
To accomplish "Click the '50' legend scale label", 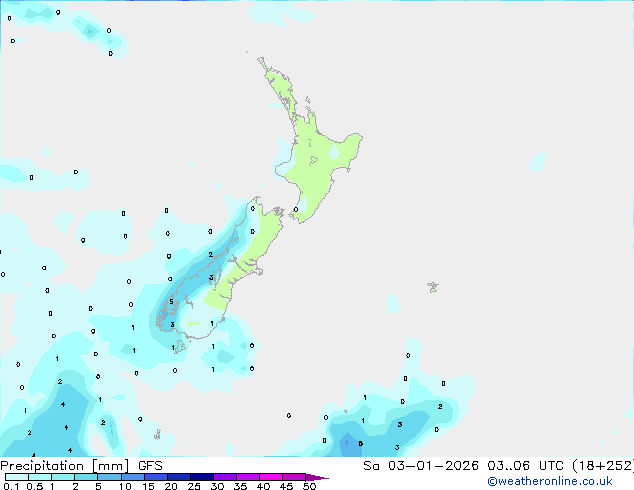I will click(309, 486).
